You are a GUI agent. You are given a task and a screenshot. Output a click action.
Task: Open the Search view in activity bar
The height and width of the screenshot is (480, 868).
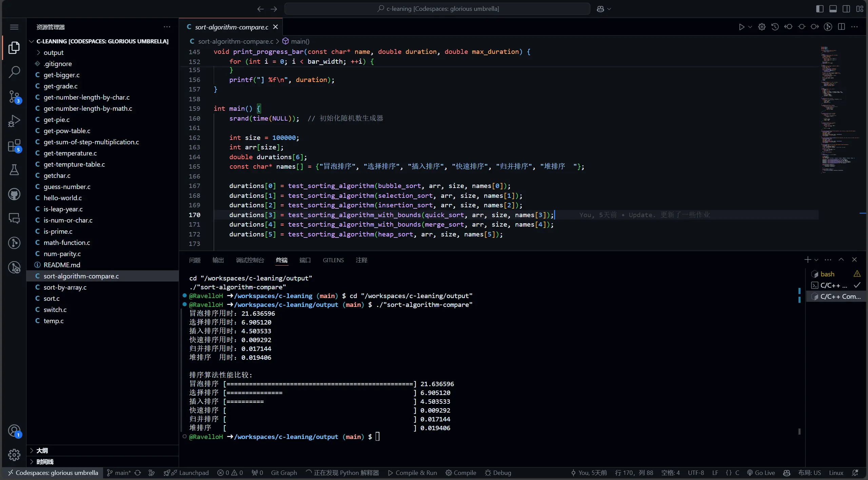pyautogui.click(x=14, y=72)
